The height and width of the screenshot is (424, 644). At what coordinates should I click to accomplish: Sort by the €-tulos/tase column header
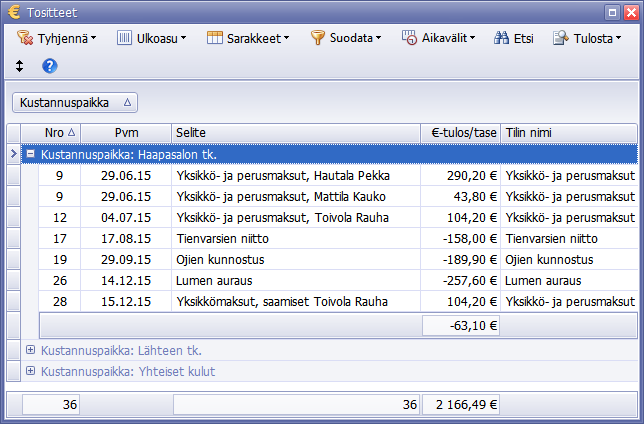(x=460, y=133)
